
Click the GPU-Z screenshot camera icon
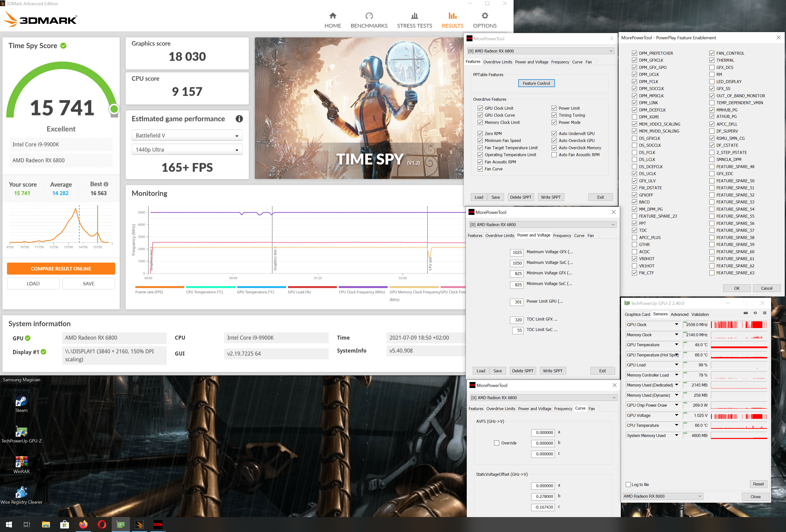745,313
